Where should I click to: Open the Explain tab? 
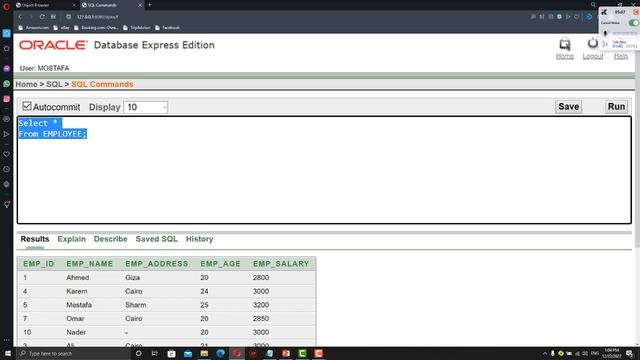[71, 239]
